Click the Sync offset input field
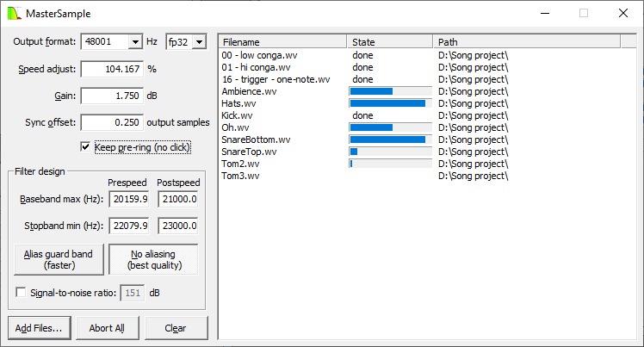 112,122
